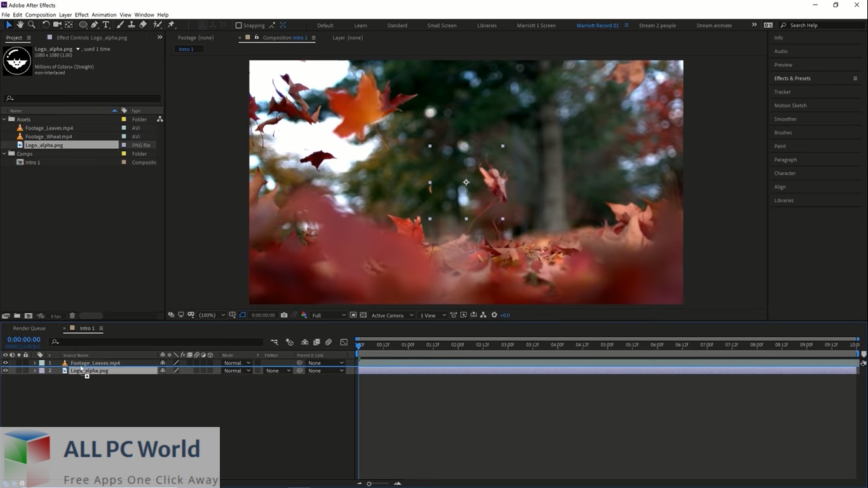Click the Composition Mini-Flowchart icon in timeline

(274, 342)
